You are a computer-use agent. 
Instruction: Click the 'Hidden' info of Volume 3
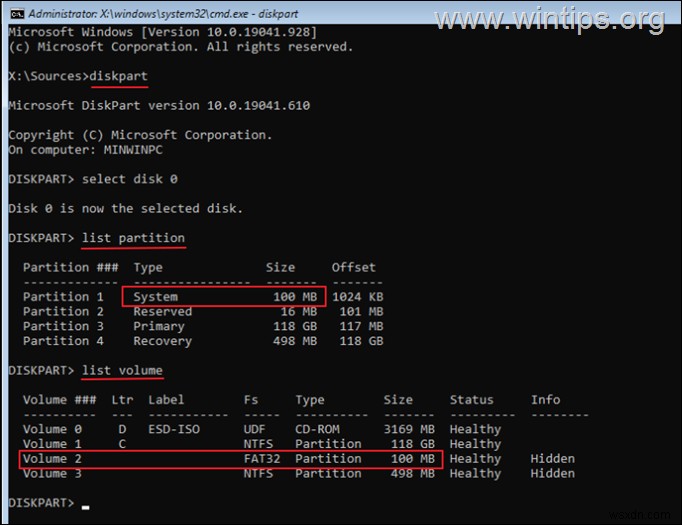[552, 474]
